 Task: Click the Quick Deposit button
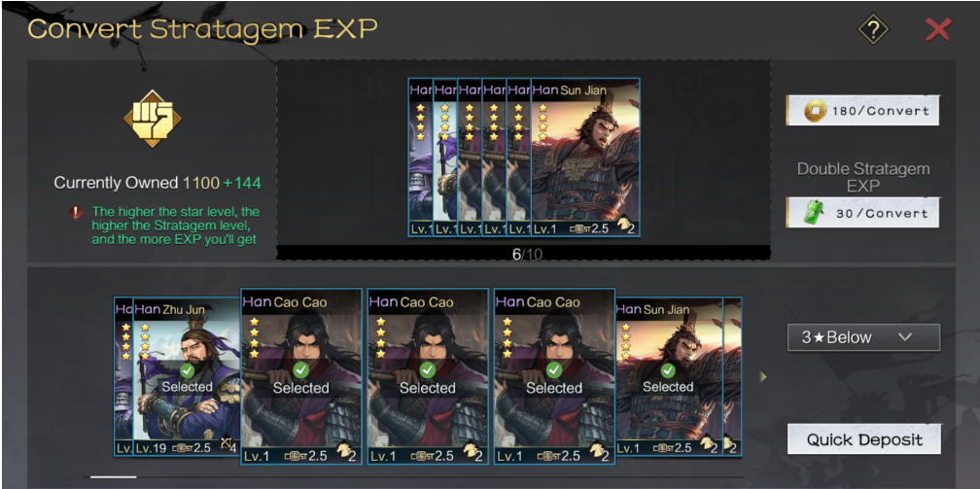pos(864,439)
